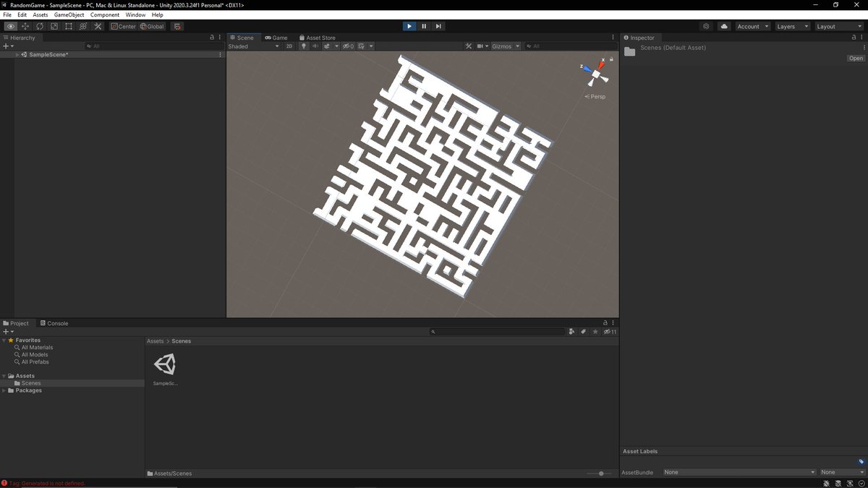Select the Transform (move, rotate, scale) tool
Viewport: 868px width, 488px height.
[83, 26]
